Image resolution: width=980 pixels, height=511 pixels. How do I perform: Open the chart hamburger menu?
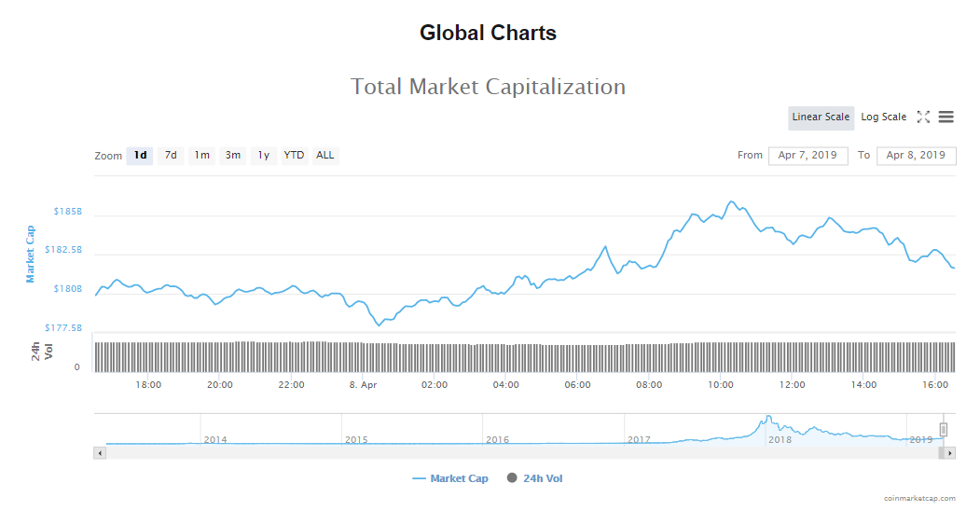[x=945, y=117]
